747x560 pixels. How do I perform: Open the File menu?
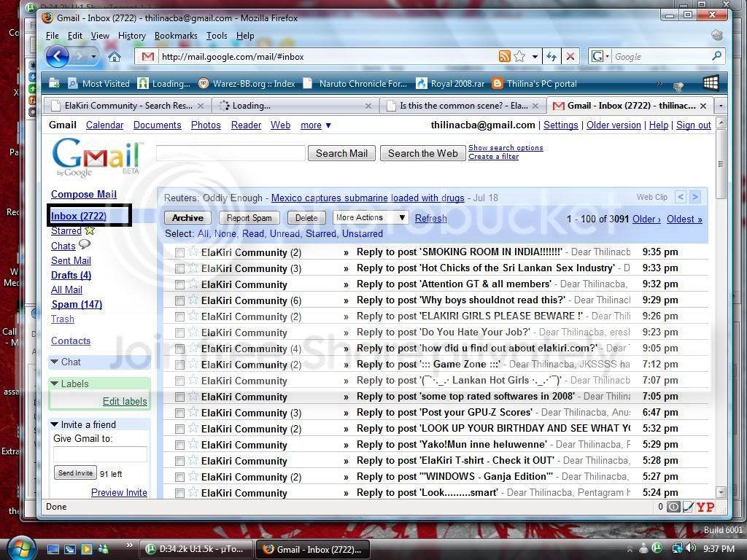coord(52,36)
